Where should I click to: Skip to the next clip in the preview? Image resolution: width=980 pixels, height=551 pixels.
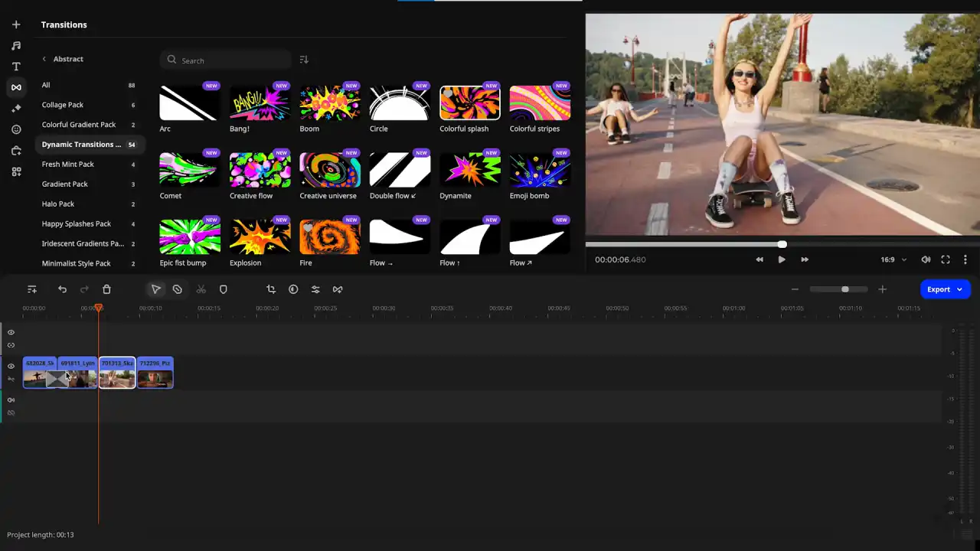point(805,259)
